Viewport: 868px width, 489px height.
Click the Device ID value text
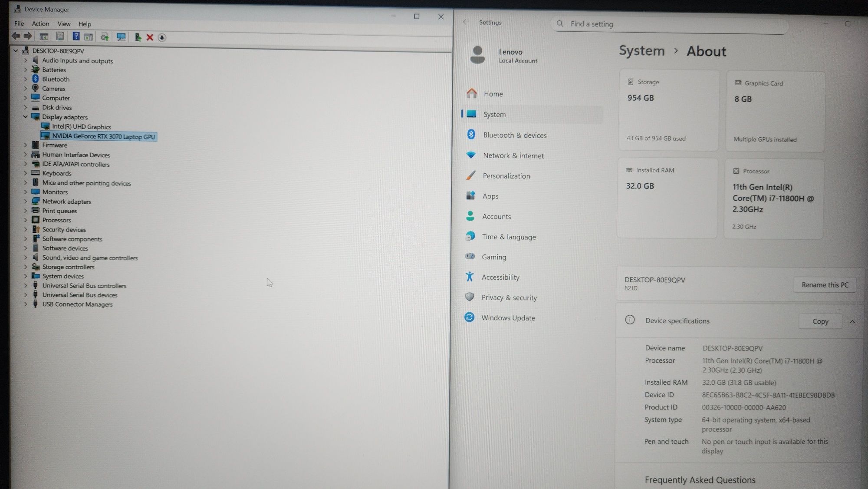point(768,395)
